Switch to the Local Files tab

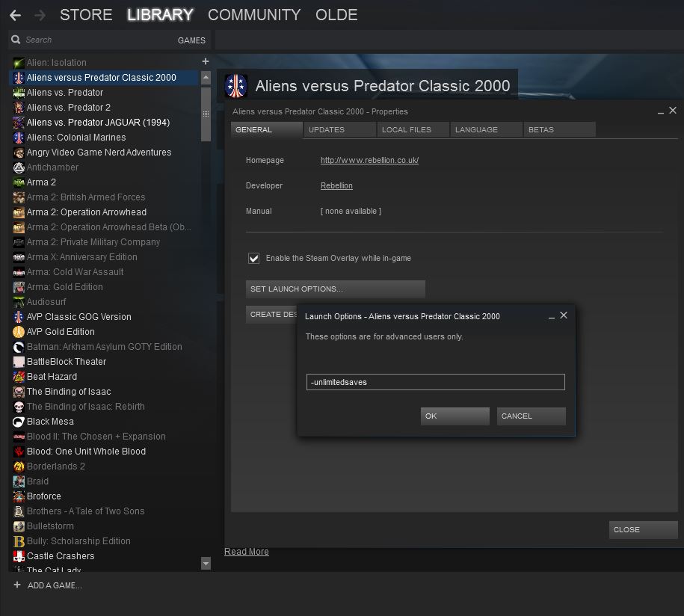pos(406,130)
